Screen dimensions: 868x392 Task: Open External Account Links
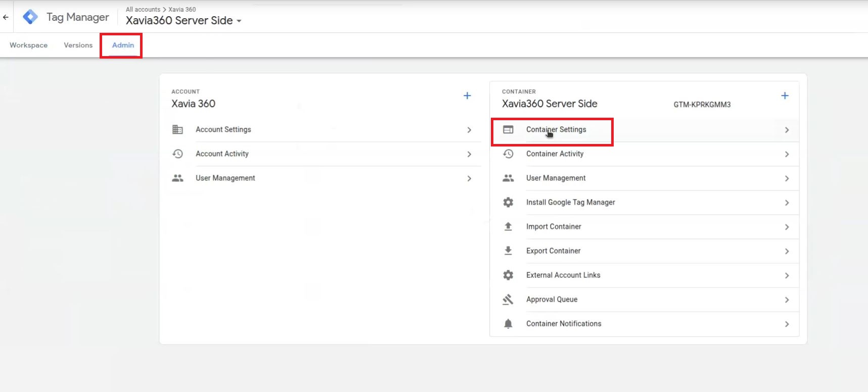pos(563,275)
